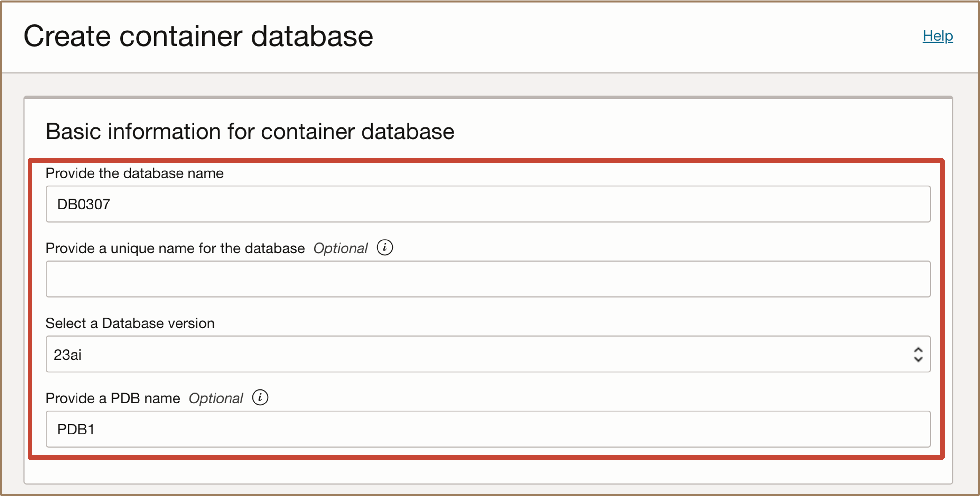Click the 'Create container database' page title

[198, 36]
